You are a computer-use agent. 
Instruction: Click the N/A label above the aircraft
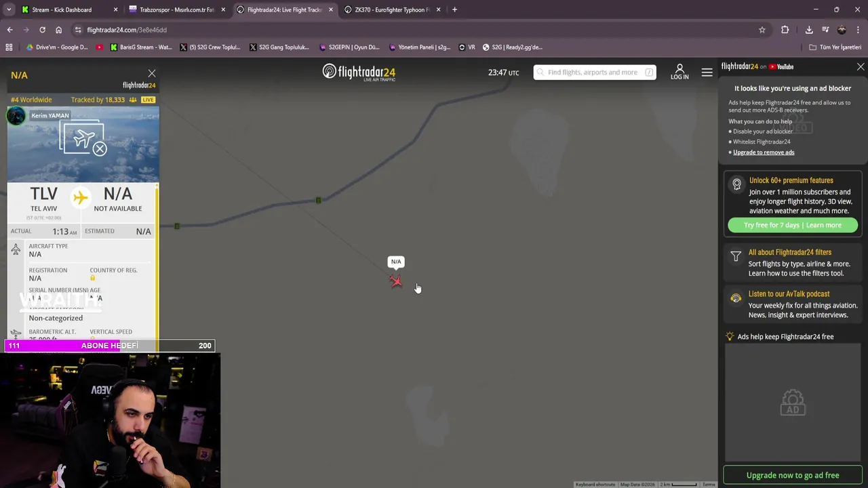396,262
